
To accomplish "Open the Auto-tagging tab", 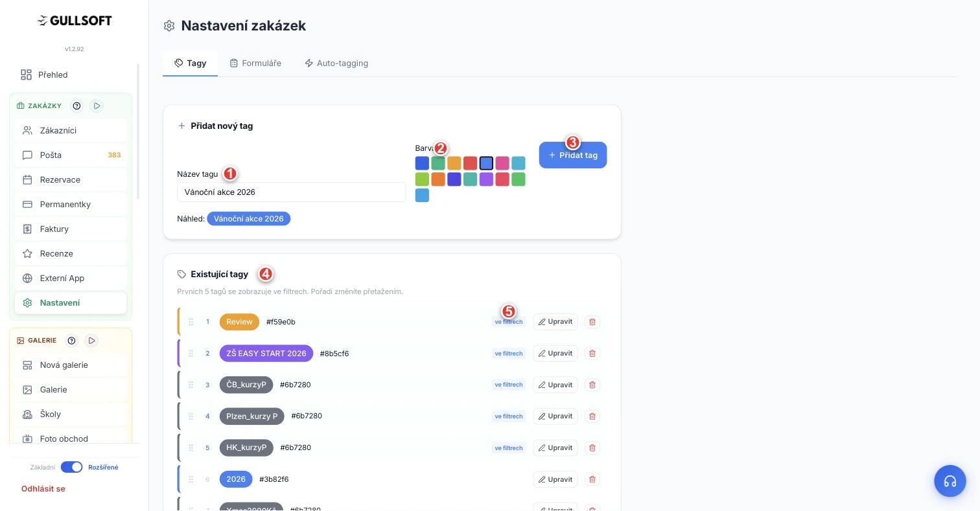I will [x=336, y=63].
